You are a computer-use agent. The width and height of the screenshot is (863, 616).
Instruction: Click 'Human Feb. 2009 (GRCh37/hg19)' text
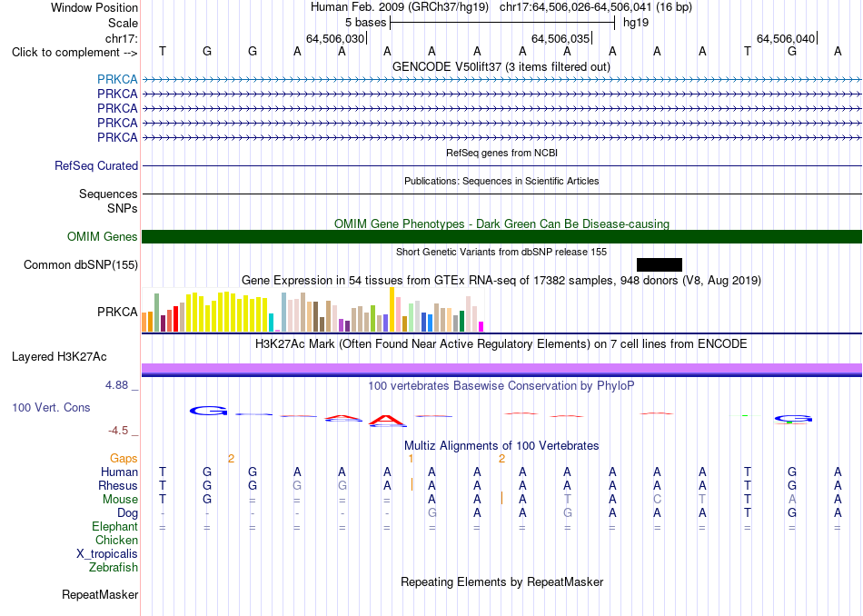click(x=400, y=7)
